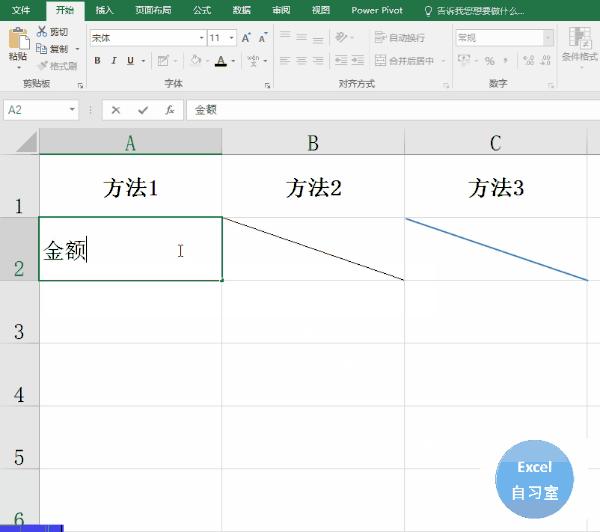This screenshot has width=600, height=532.
Task: Click the decrease decimal icon
Action: point(546,60)
